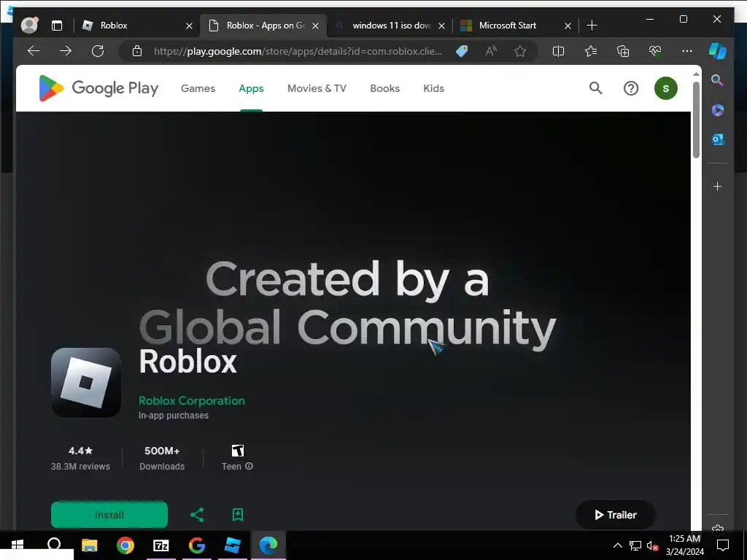Install the Roblox app
747x560 pixels.
click(x=109, y=515)
